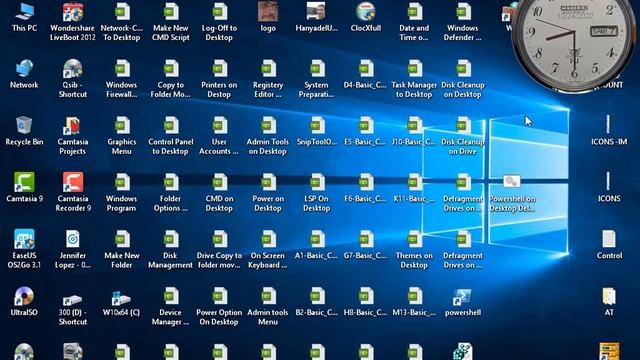This screenshot has height=360, width=640.
Task: Select the System Preparati... script icon
Action: [x=316, y=69]
